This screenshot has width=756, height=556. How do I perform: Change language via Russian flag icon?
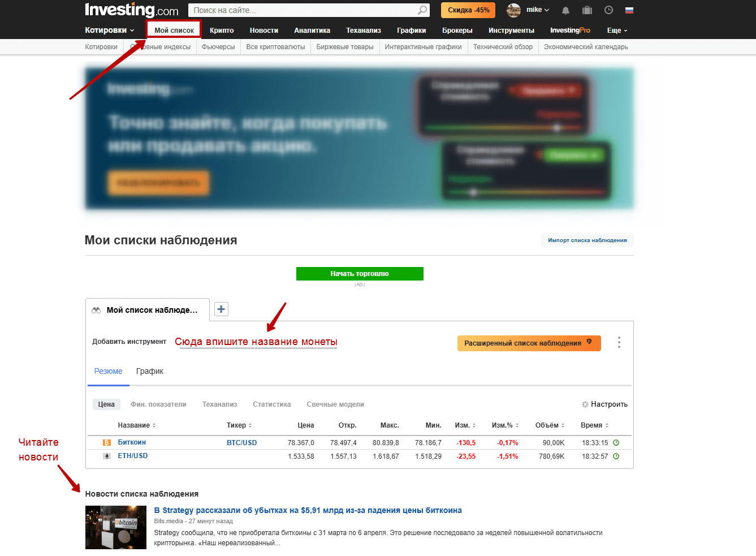coord(629,10)
